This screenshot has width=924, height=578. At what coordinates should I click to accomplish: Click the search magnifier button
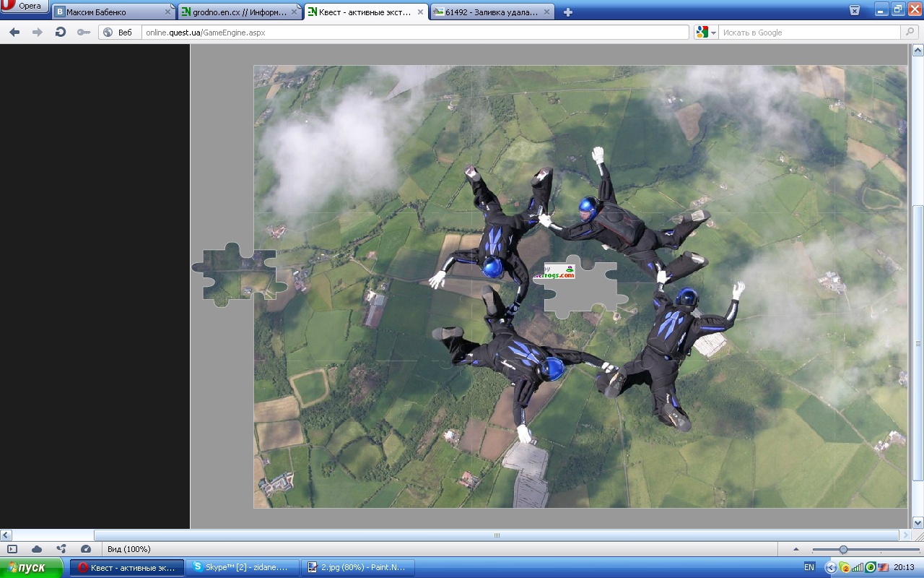pos(910,33)
